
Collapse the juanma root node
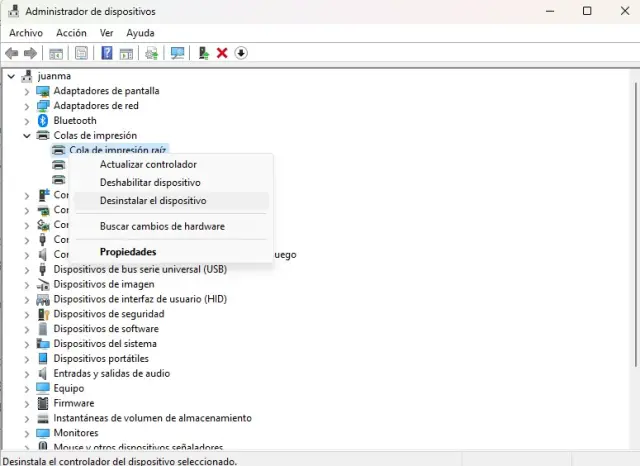tap(11, 76)
